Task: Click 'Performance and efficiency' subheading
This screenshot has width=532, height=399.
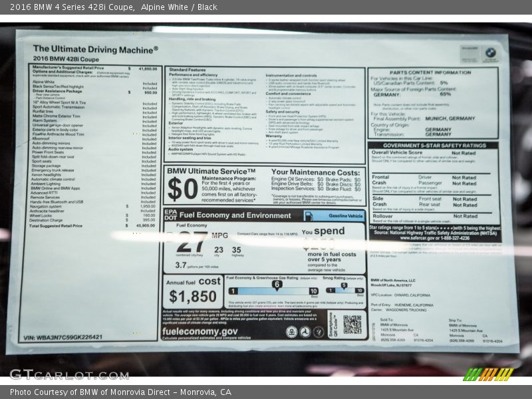Action: [x=193, y=74]
